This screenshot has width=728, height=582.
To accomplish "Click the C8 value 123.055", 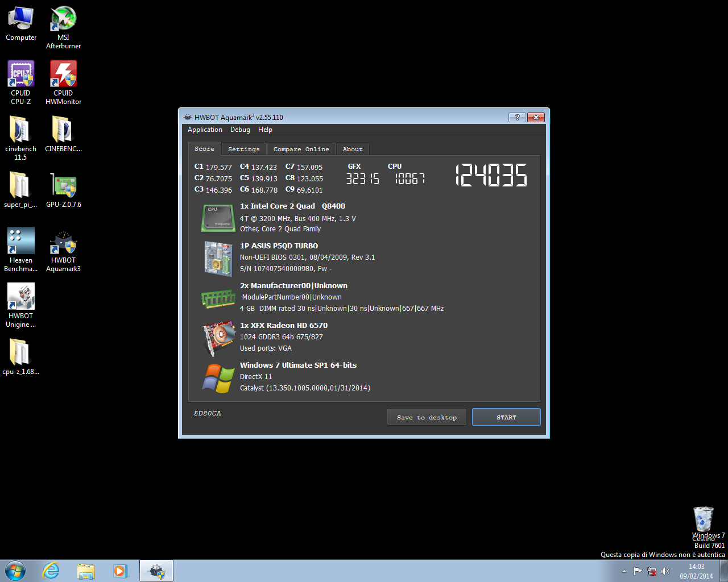I will pos(310,178).
